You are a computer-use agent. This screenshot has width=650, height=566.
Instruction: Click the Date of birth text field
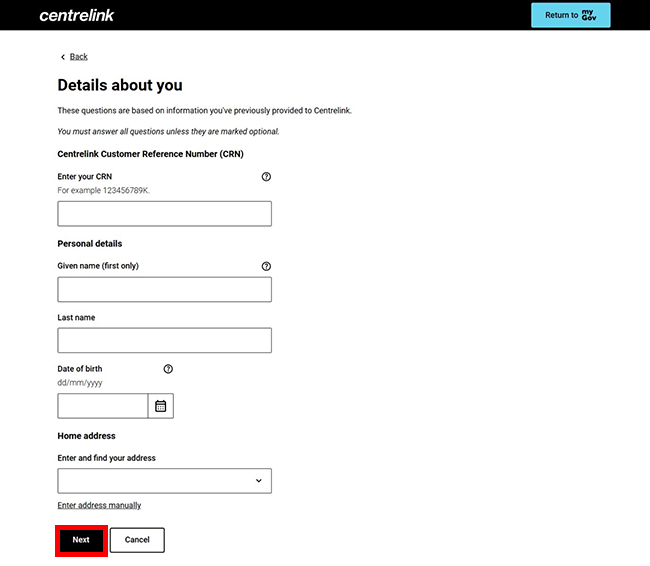click(x=103, y=406)
